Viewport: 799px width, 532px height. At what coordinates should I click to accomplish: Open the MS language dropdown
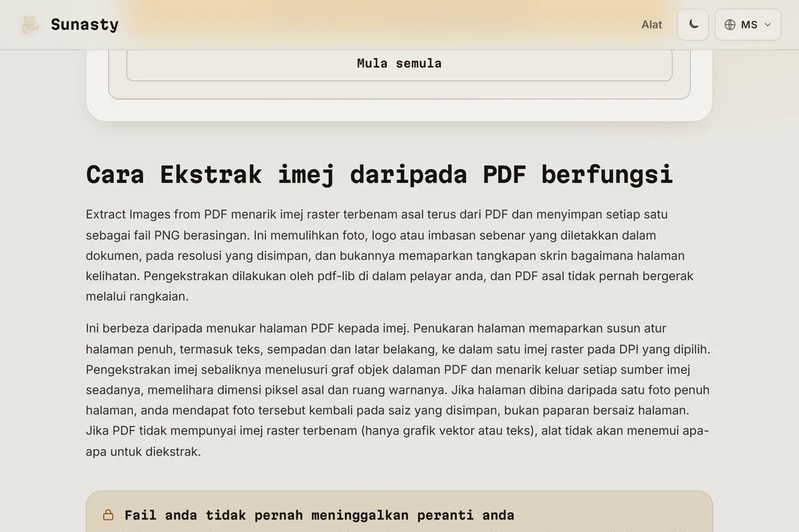coord(747,25)
